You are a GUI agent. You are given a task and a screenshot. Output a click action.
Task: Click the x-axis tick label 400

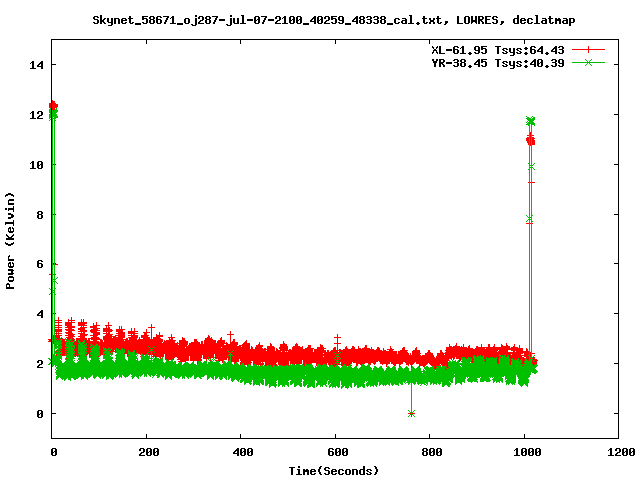[243, 452]
